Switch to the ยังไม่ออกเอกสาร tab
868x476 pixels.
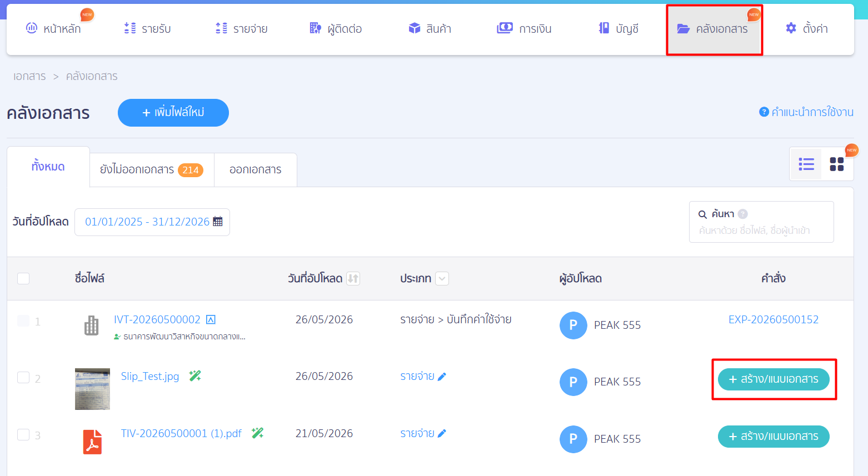tap(152, 170)
